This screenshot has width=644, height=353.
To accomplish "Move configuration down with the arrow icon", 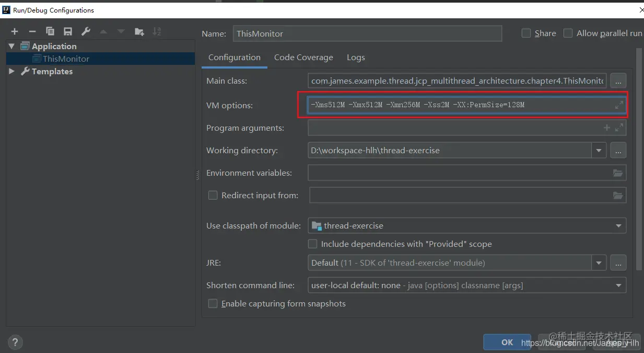I will pos(121,32).
